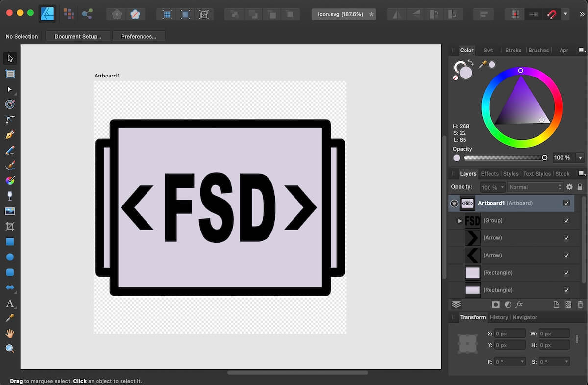Select the Move tool
Image resolution: width=588 pixels, height=385 pixels.
point(10,58)
